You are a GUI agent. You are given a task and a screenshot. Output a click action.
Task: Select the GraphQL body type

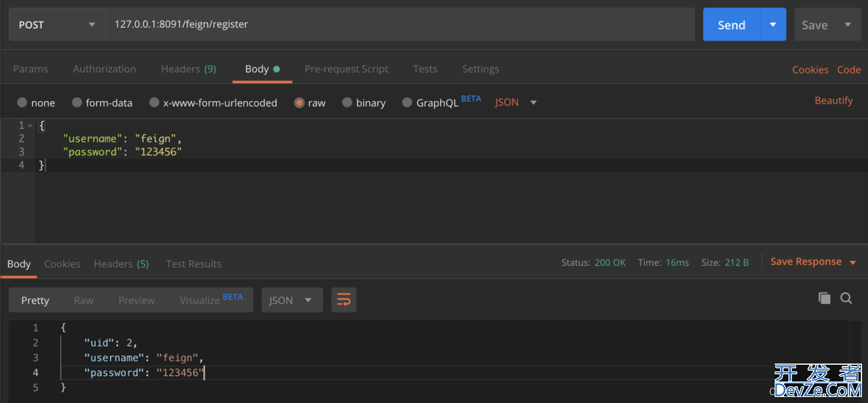[x=430, y=103]
